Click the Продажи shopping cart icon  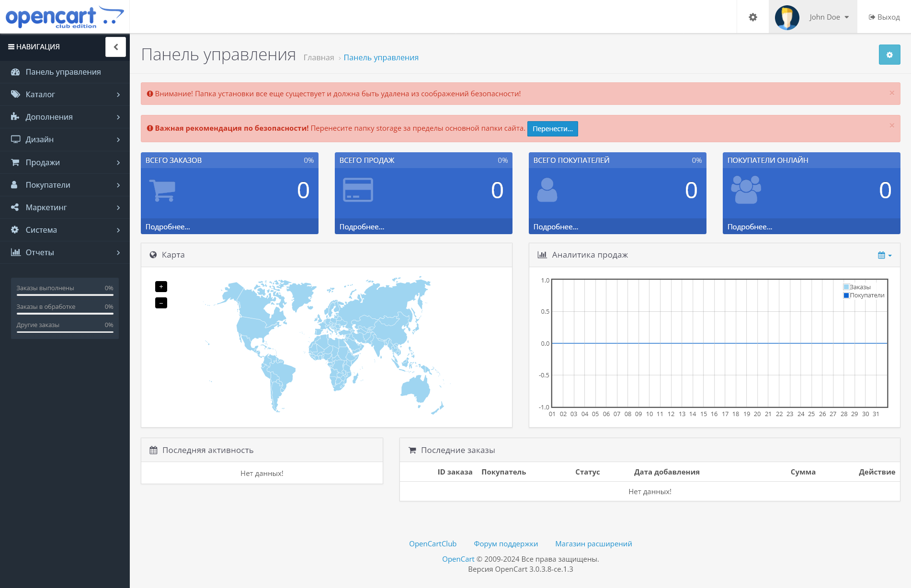pyautogui.click(x=15, y=162)
